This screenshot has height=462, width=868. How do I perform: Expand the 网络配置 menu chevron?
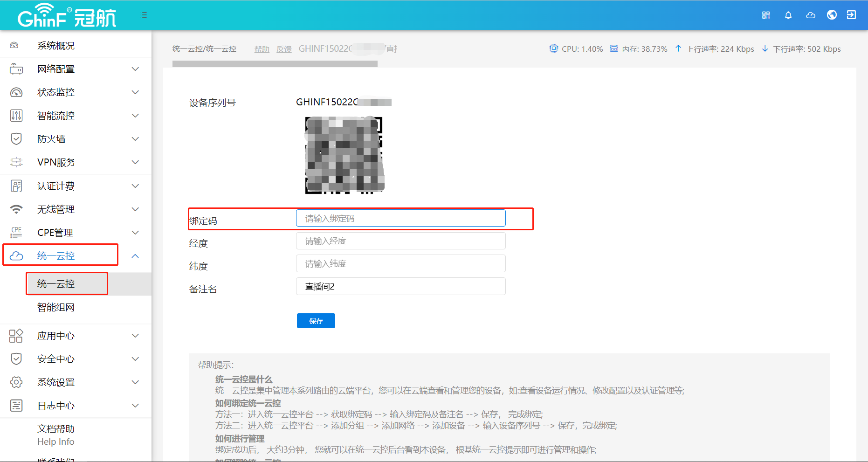[x=135, y=69]
